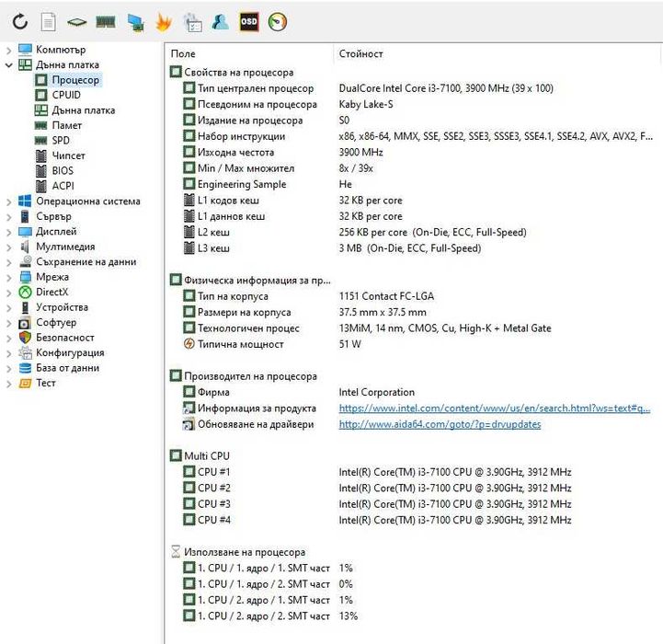
Task: Click the Използване на процесора hourglass icon
Action: coord(176,551)
